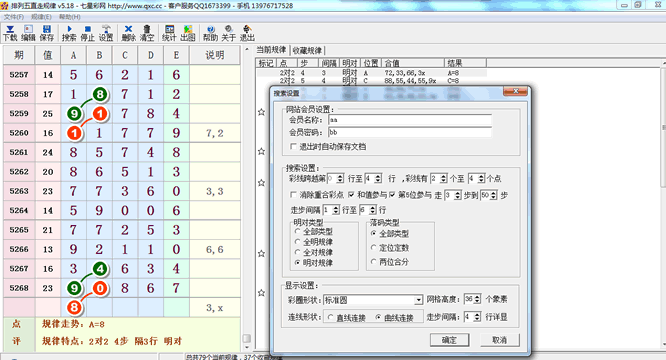Click green circle 9 in row 5259
Viewport: 666px width, 360px height.
pos(74,113)
